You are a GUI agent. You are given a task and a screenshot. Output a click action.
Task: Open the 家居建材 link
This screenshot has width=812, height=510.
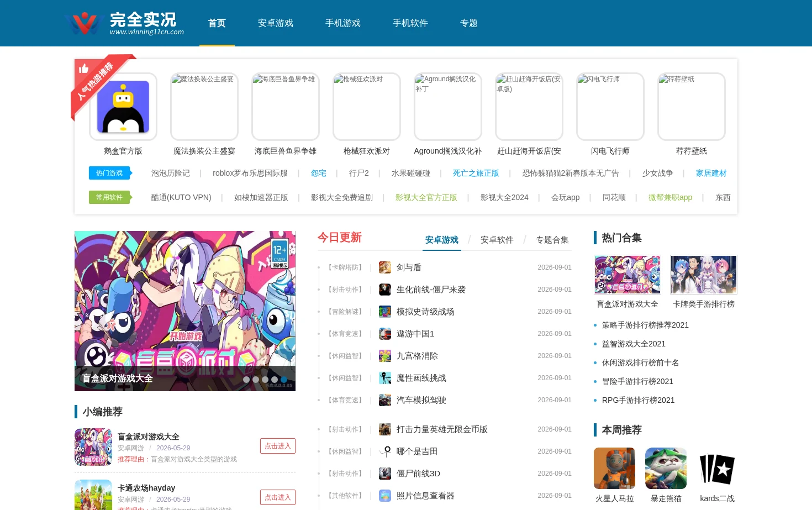711,173
